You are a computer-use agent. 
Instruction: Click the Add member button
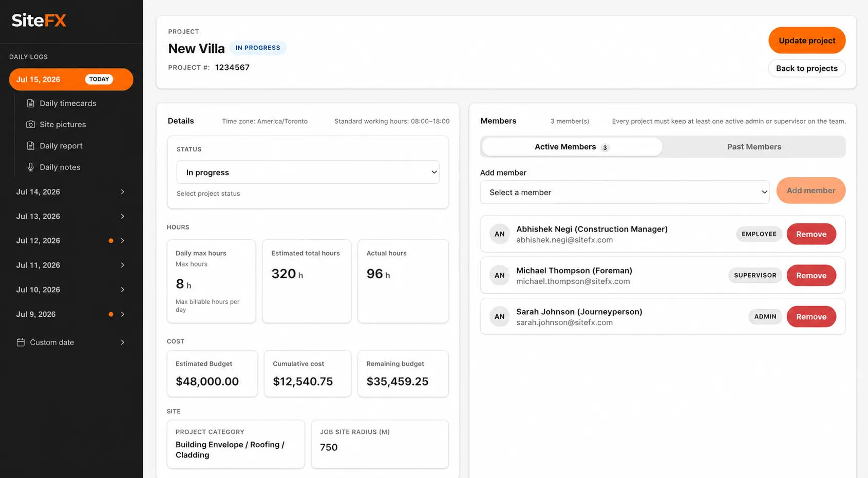(811, 190)
